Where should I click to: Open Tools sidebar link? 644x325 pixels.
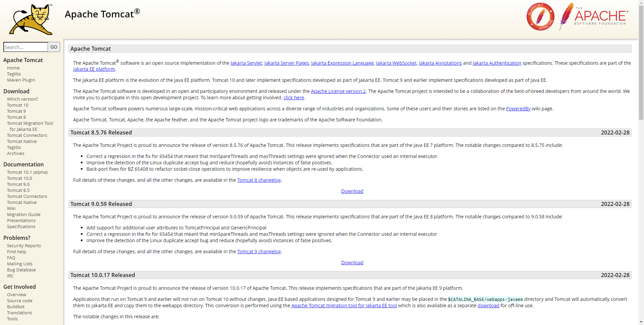(12, 319)
